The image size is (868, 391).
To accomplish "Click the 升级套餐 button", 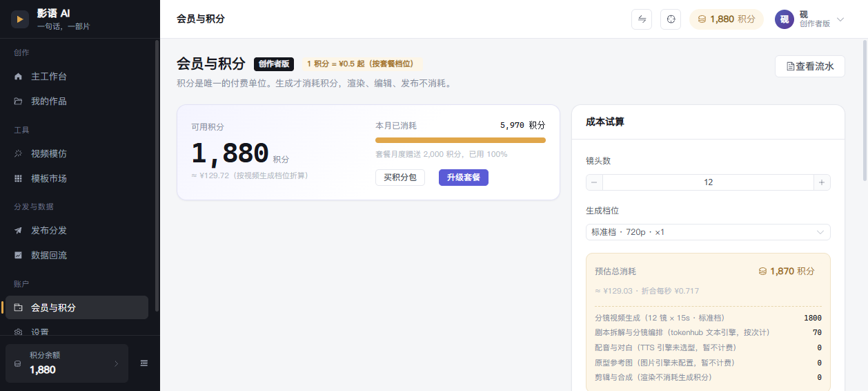I will pyautogui.click(x=464, y=178).
